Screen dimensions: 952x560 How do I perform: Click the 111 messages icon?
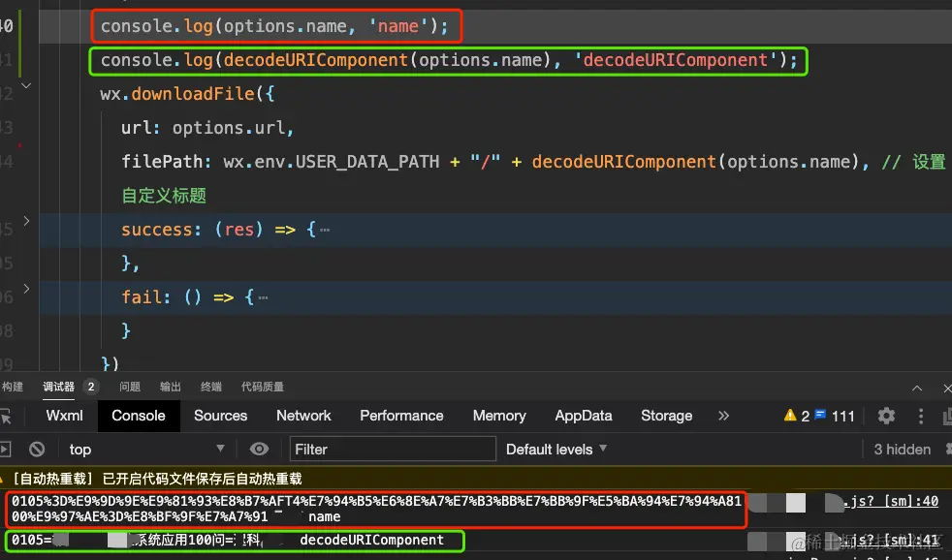point(820,415)
